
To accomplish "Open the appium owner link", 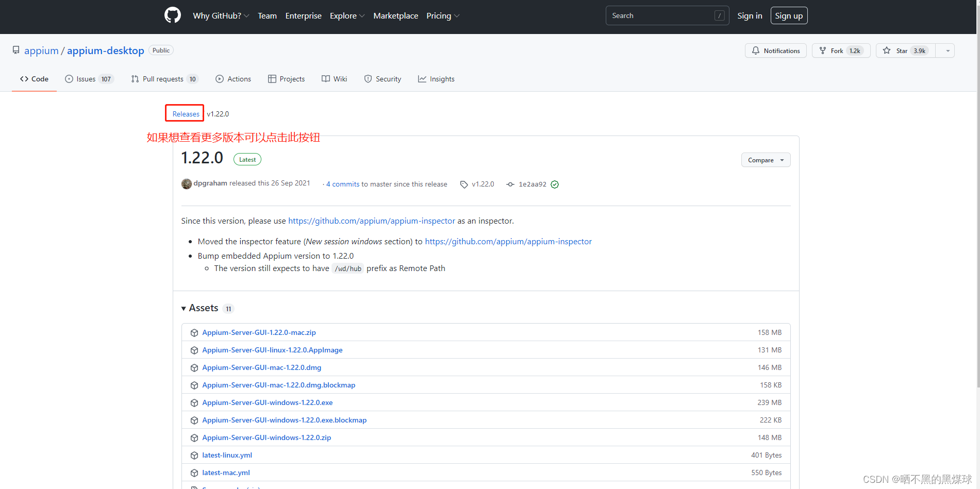I will point(41,50).
